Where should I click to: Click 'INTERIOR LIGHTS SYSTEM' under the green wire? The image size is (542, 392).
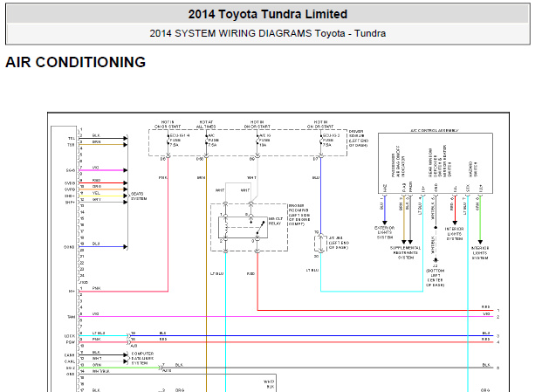(x=480, y=253)
